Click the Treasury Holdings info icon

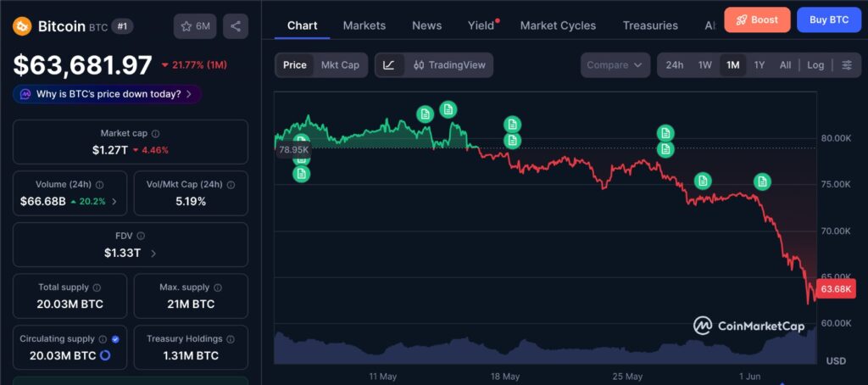(x=231, y=339)
